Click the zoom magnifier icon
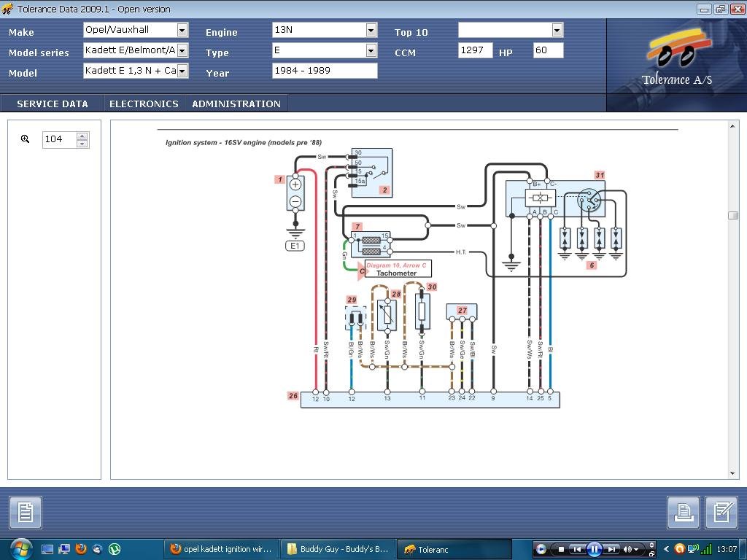Screen dimensions: 747x560 26,139
